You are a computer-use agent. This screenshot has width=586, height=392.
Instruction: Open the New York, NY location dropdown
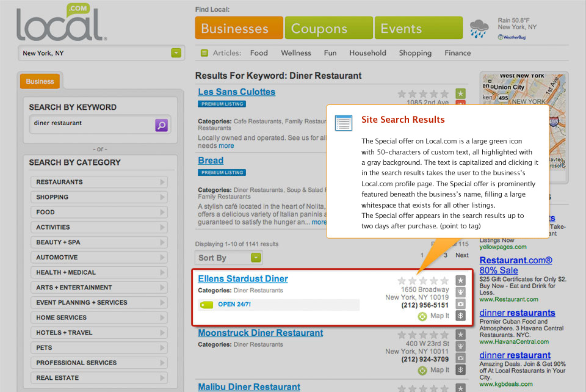coord(176,53)
